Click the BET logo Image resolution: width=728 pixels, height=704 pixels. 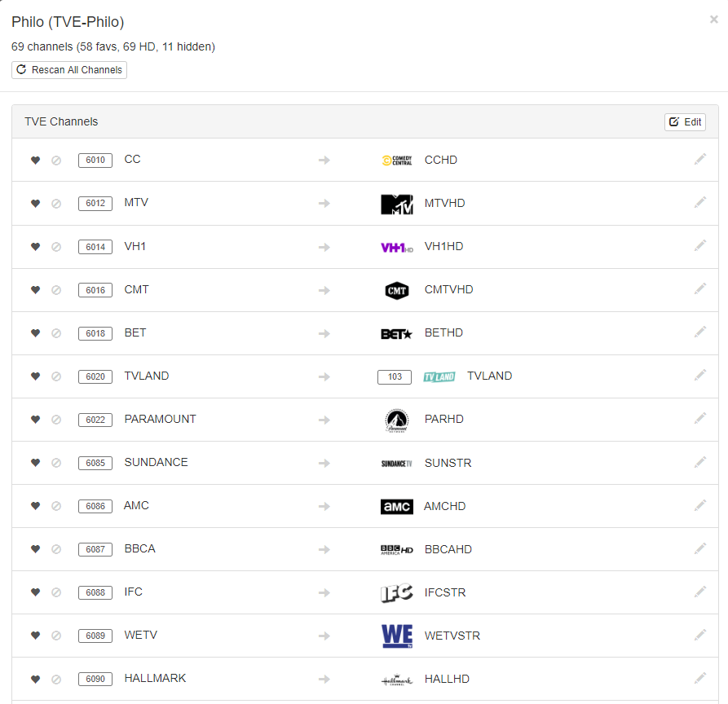pyautogui.click(x=396, y=334)
